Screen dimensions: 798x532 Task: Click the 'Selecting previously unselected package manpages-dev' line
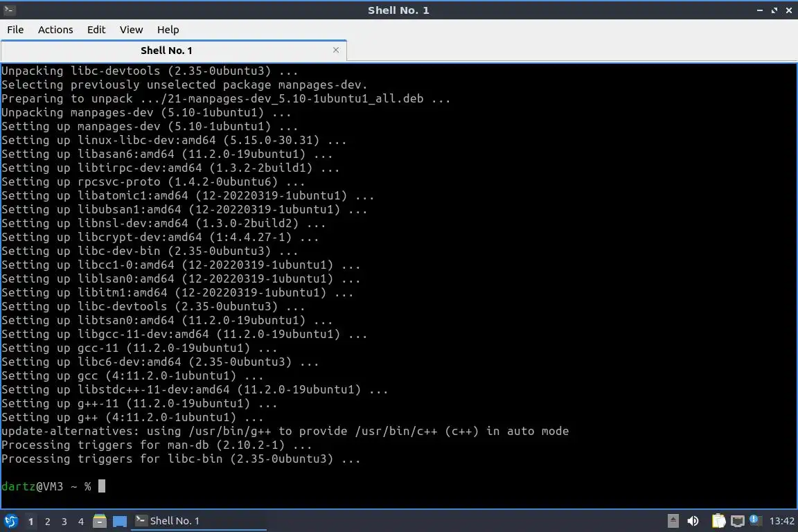(184, 85)
